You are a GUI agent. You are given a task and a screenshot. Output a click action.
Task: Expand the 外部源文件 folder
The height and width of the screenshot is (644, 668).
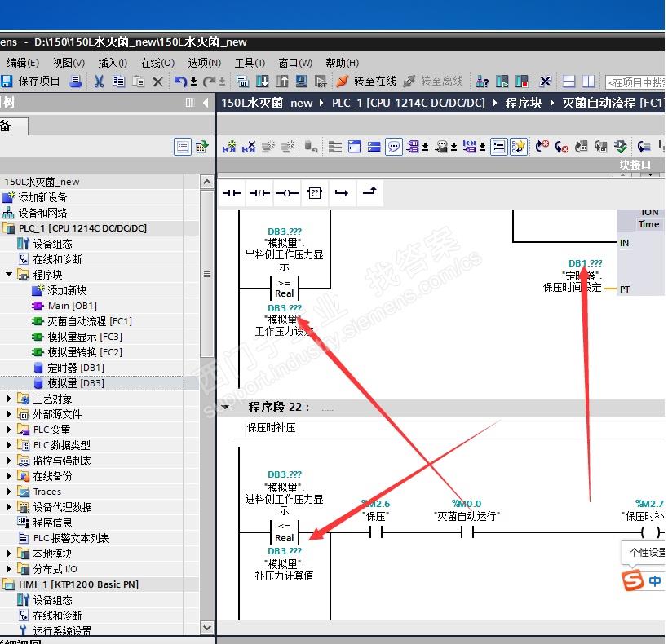(x=8, y=414)
